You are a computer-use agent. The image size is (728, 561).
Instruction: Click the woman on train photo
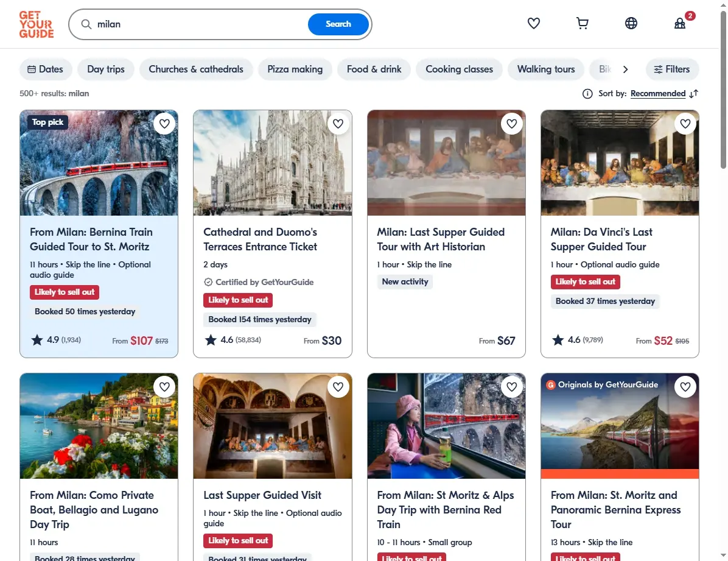446,426
